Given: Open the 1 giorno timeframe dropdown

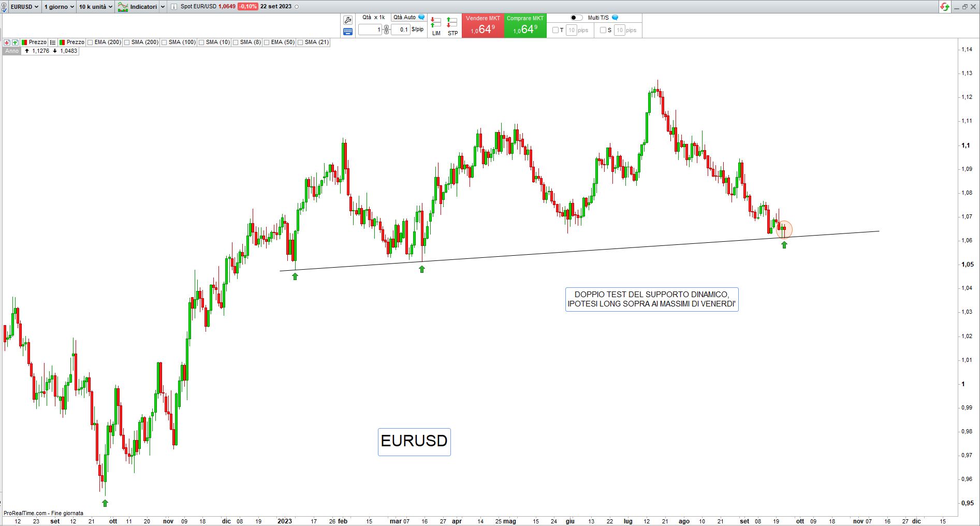Looking at the screenshot, I should [x=58, y=7].
